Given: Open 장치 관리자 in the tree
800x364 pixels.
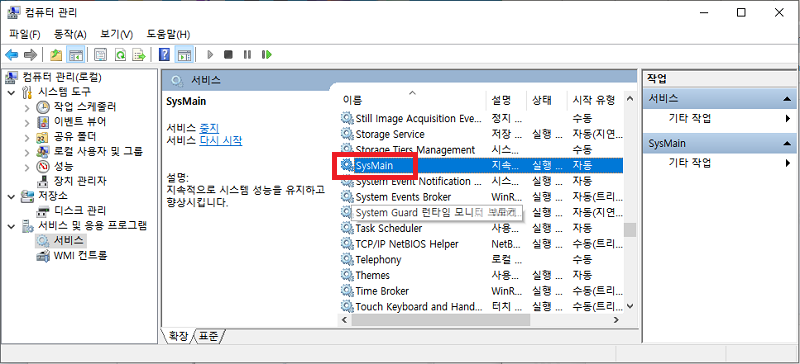Looking at the screenshot, I should [80, 181].
